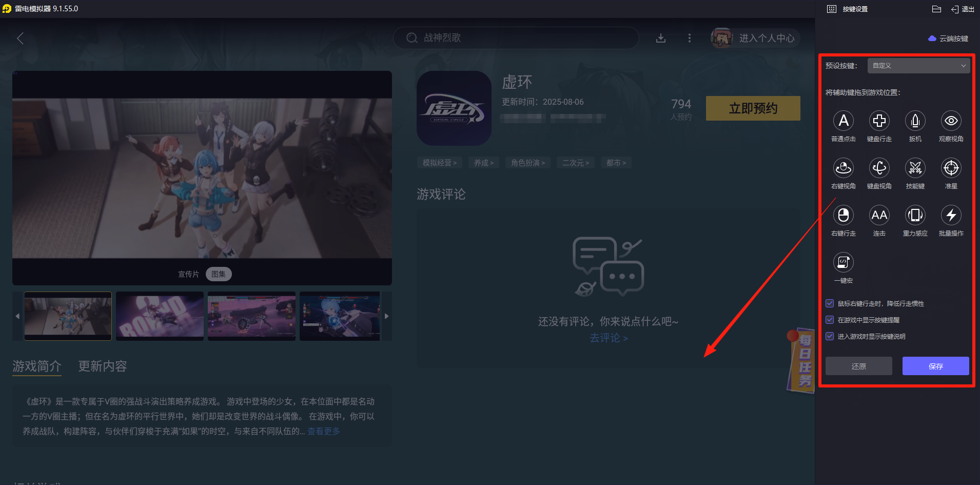Select the 右键行走 mouse walk icon
Image resolution: width=980 pixels, height=485 pixels.
pos(843,215)
